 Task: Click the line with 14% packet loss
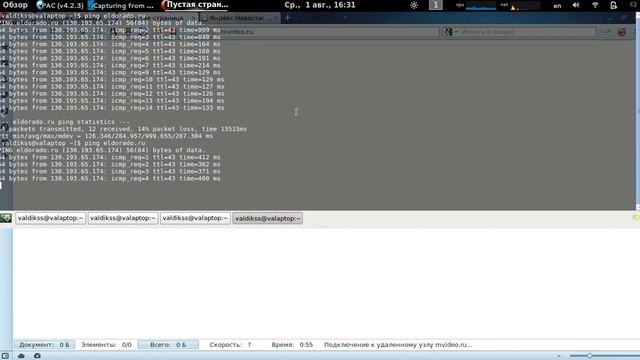123,129
